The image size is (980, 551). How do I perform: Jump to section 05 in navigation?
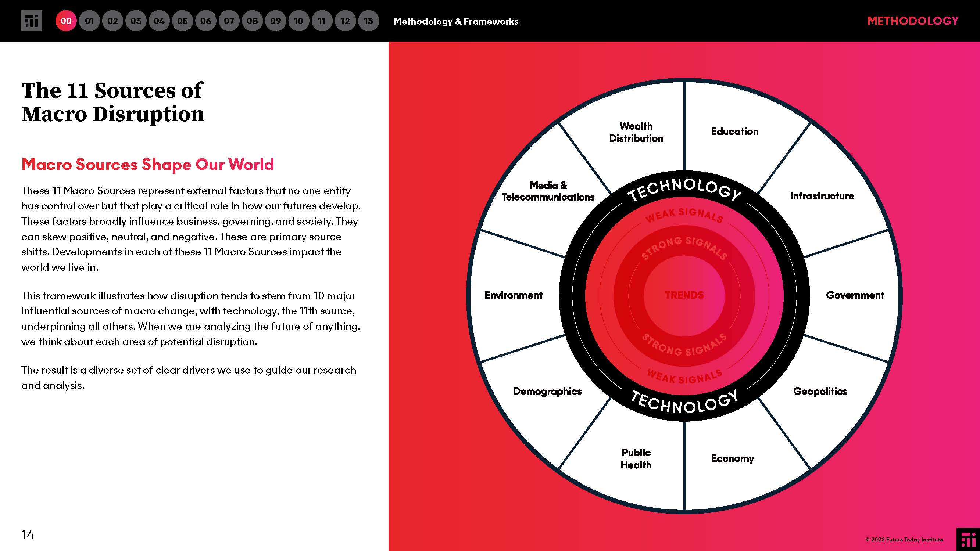[x=182, y=21]
